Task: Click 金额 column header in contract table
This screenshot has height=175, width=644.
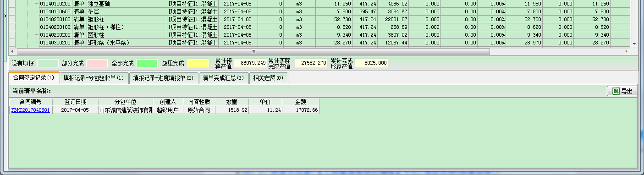Action: coord(300,102)
